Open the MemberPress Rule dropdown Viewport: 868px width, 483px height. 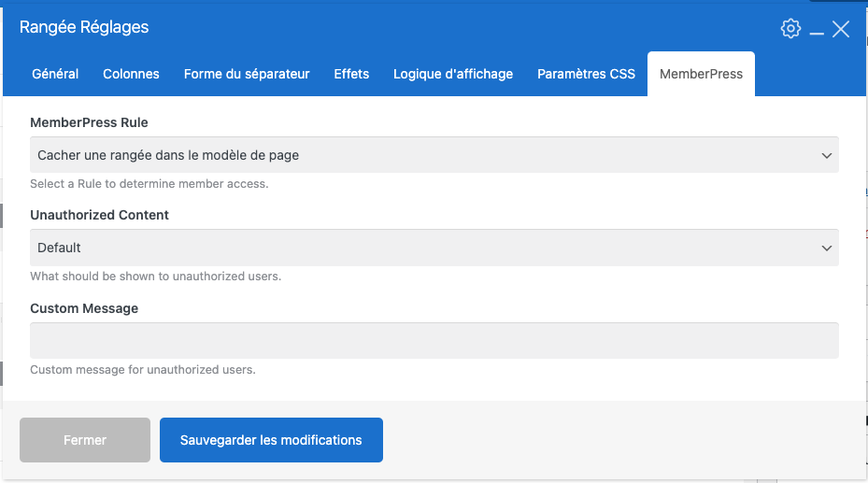(434, 155)
